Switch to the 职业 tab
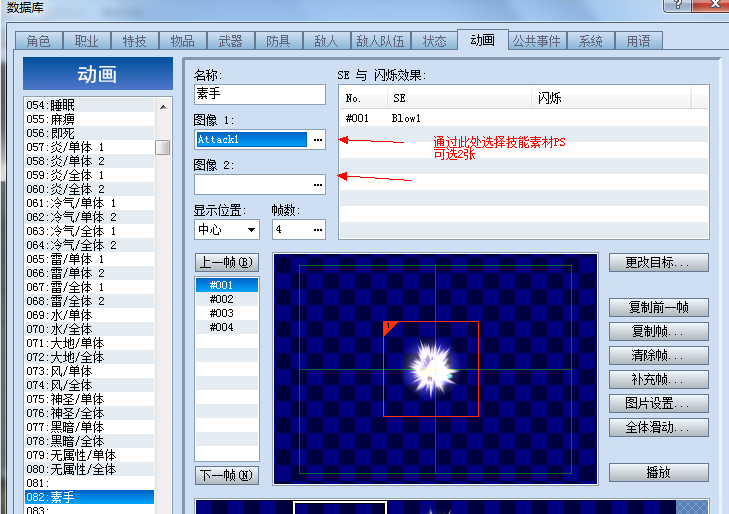729x514 pixels. [x=86, y=41]
